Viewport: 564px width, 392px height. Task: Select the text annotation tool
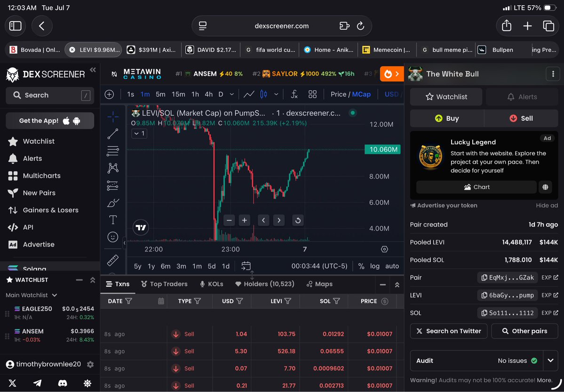click(113, 220)
